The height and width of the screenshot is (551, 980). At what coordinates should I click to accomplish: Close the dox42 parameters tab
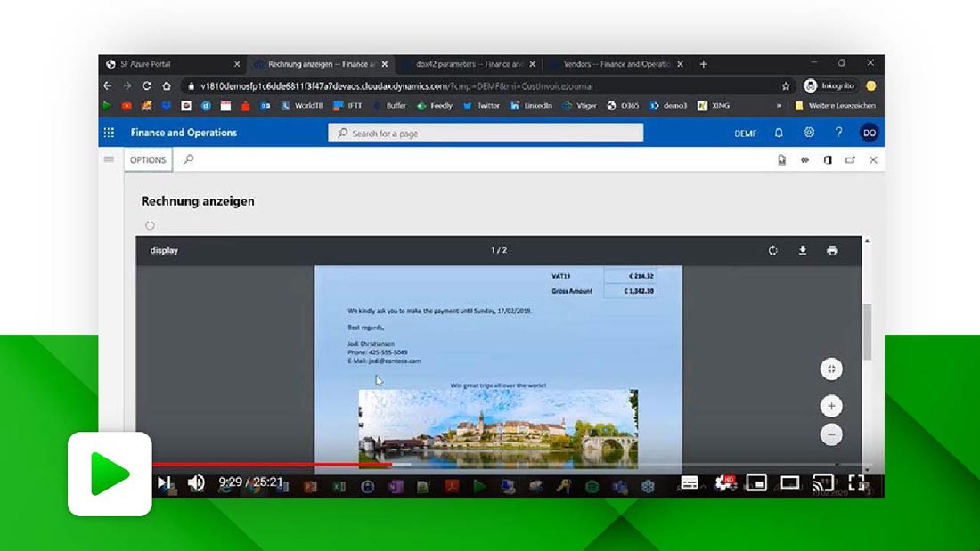[533, 64]
